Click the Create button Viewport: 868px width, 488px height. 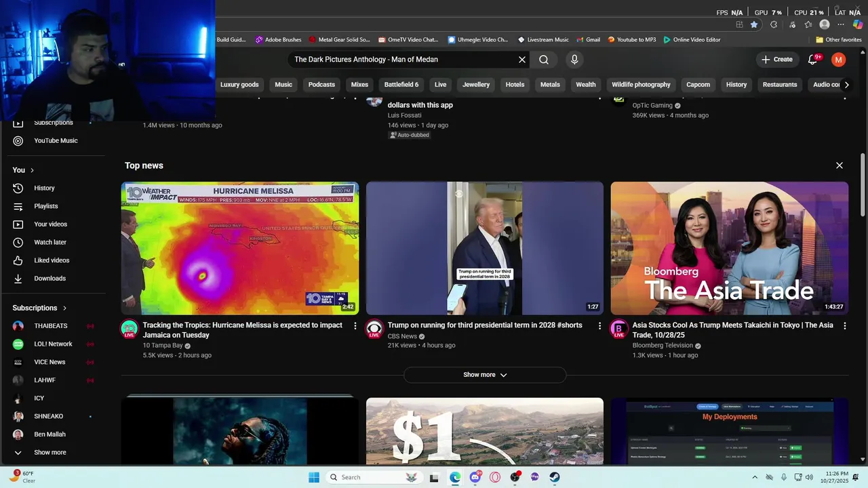click(777, 60)
